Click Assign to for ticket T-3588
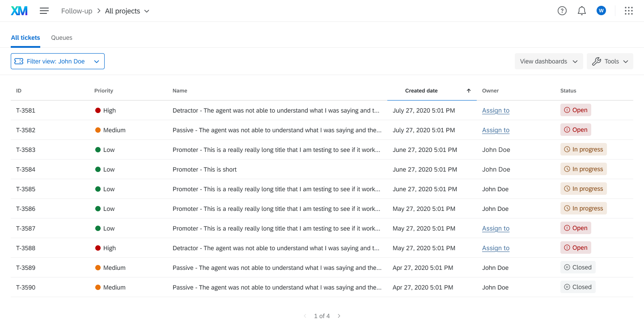Image resolution: width=644 pixels, height=336 pixels. [x=496, y=248]
